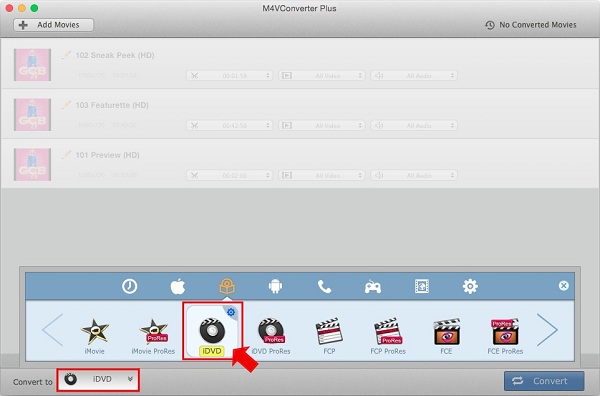Open All Audio dropdown for 101 Preview
600x396 pixels.
[414, 176]
